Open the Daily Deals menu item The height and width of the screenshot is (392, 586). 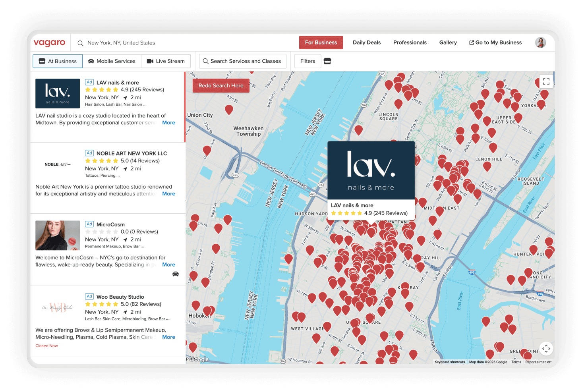pyautogui.click(x=366, y=42)
